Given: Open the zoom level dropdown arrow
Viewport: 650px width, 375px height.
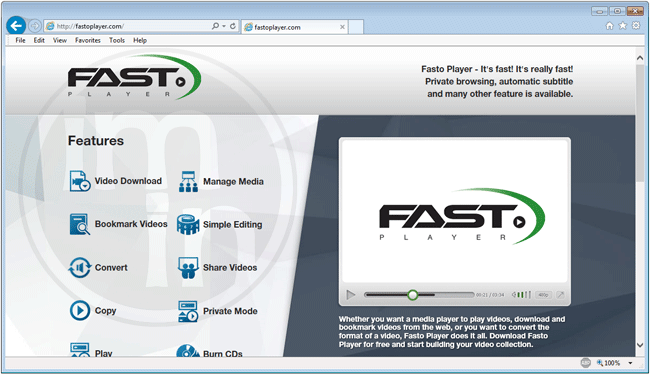Looking at the screenshot, I should point(631,363).
